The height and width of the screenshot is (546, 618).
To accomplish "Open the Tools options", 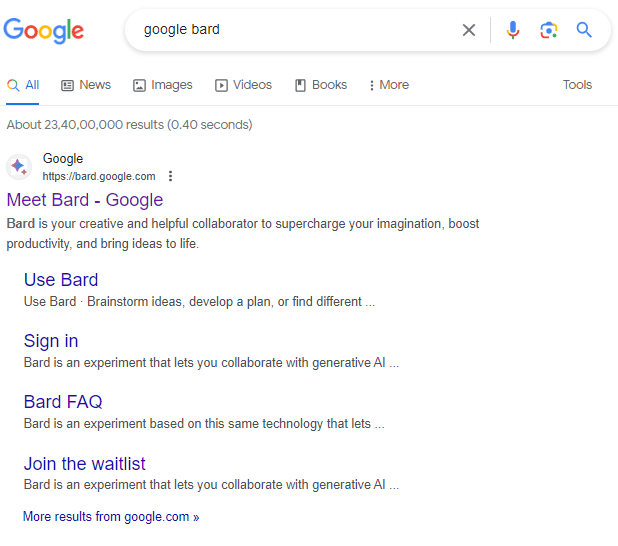I will 577,85.
